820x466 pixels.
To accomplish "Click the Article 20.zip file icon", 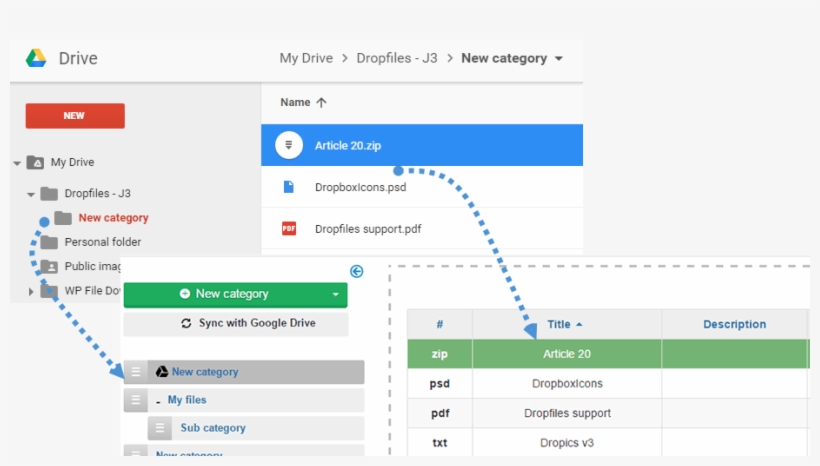I will pos(289,145).
